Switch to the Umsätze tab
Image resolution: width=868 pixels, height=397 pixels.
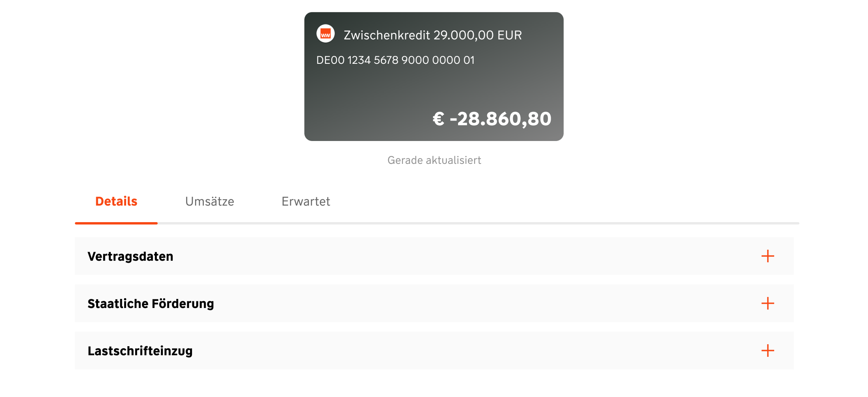(210, 202)
